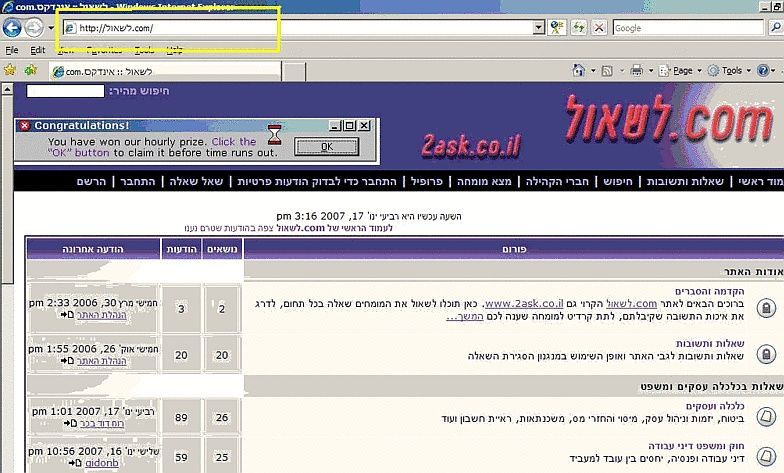Viewport: 784px width, 473px height.
Task: Click the התחבר login link in nav bar
Action: pos(138,181)
